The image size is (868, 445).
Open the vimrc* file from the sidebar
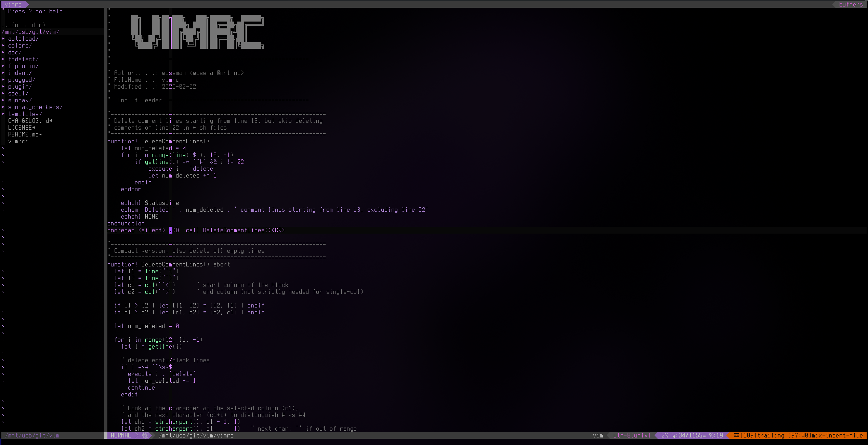(18, 141)
